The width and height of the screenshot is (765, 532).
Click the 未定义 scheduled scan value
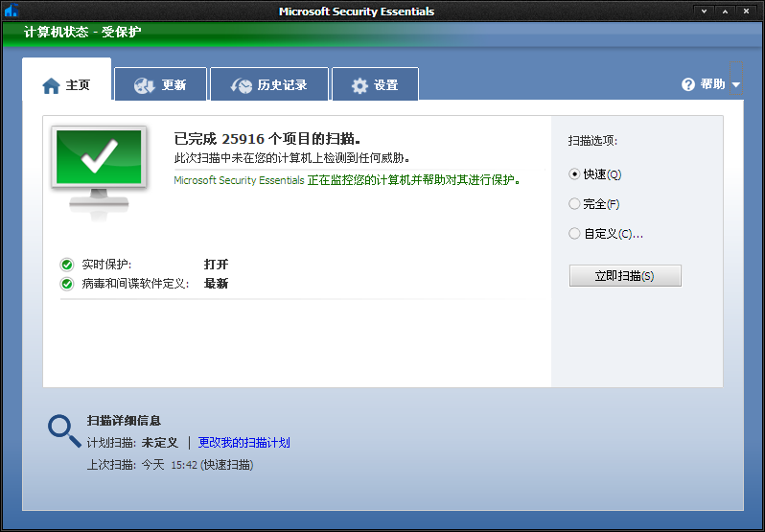[x=160, y=442]
